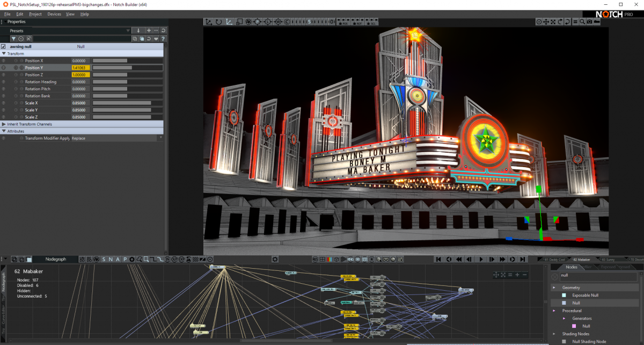This screenshot has height=345, width=644.
Task: Click the POS lock icon in viewport toolbar
Action: 343,22
